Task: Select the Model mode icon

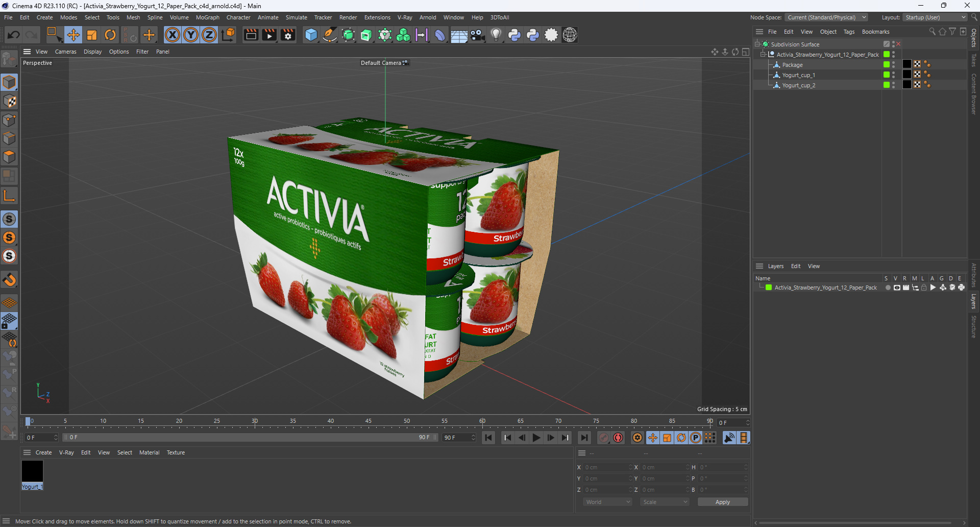Action: 9,82
